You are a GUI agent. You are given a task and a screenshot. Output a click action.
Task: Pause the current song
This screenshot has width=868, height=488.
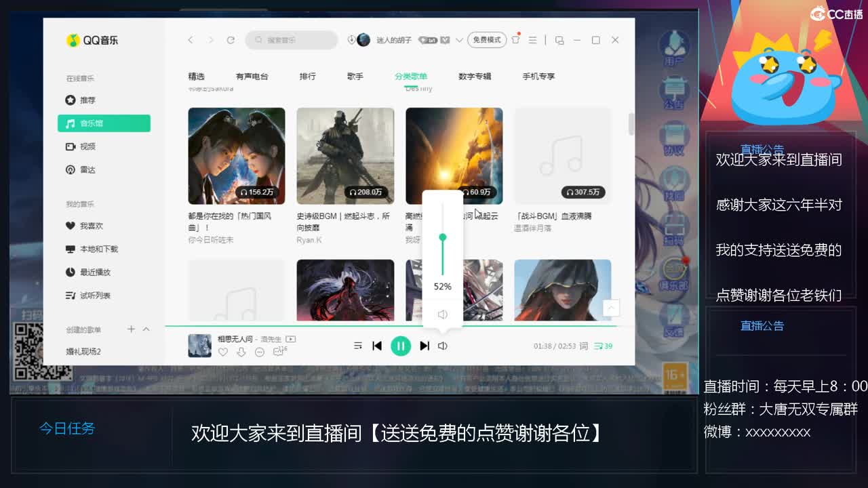coord(401,346)
